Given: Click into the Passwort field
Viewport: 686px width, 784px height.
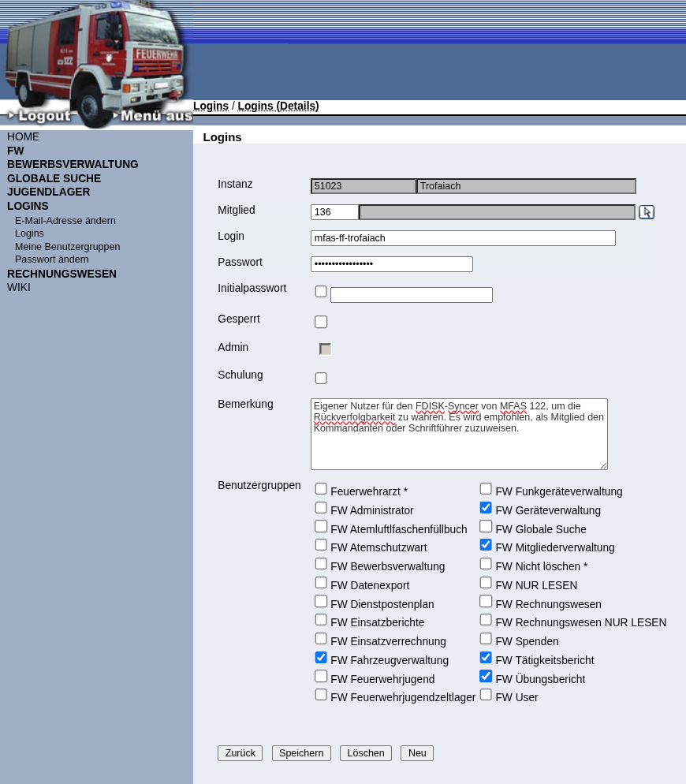Looking at the screenshot, I should (x=392, y=264).
